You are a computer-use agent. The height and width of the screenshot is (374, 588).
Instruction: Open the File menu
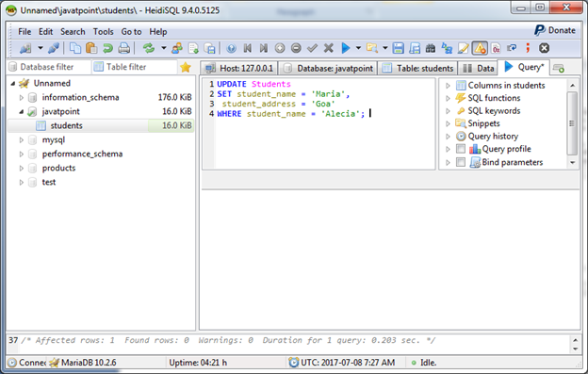pos(24,32)
